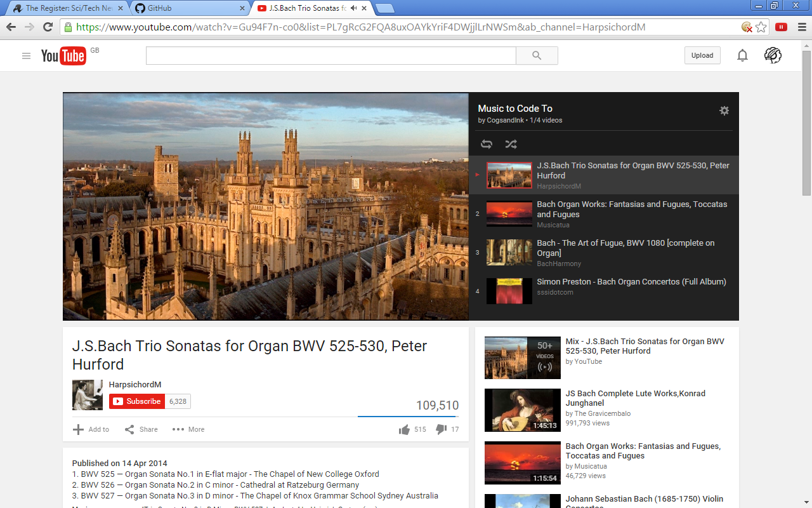Mute audio icon on the YouTube tab
Viewport: 812px width, 508px height.
coord(353,8)
